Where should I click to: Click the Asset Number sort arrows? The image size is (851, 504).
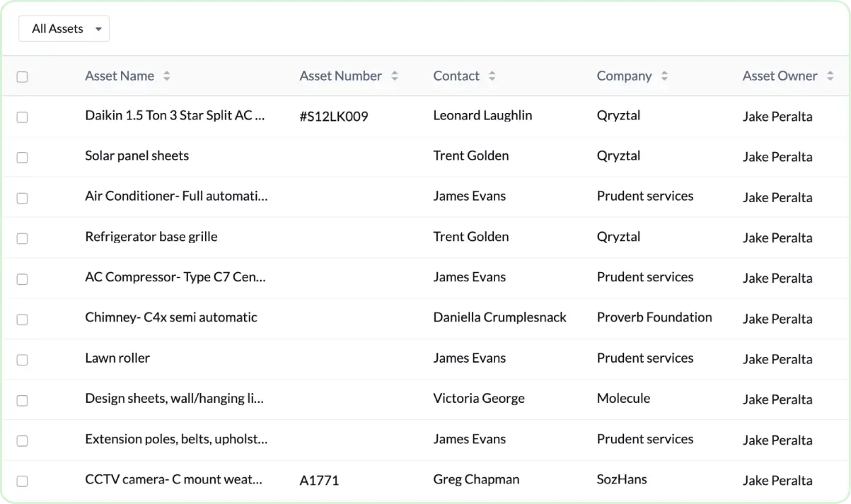point(395,76)
